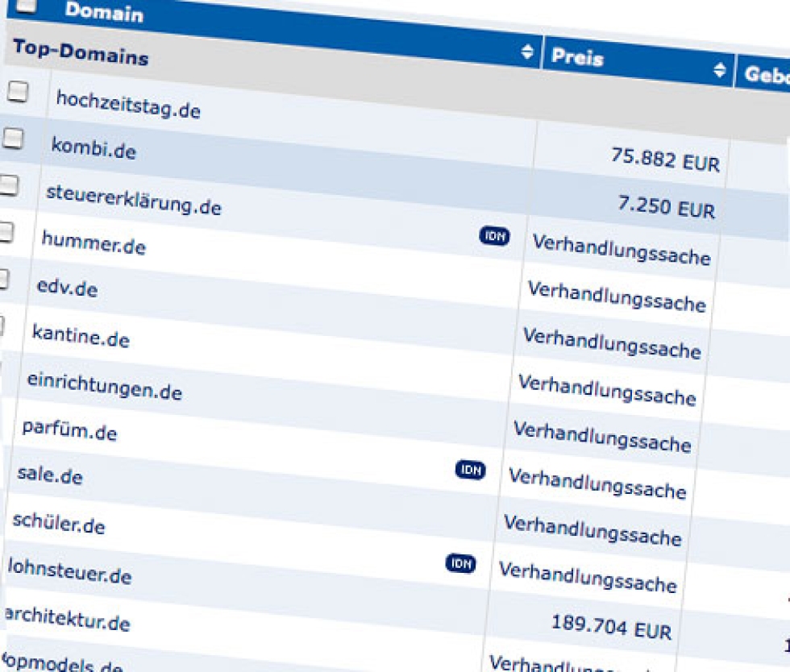Screen dimensions: 790x672
Task: Select the sale.de domain name
Action: tap(50, 475)
